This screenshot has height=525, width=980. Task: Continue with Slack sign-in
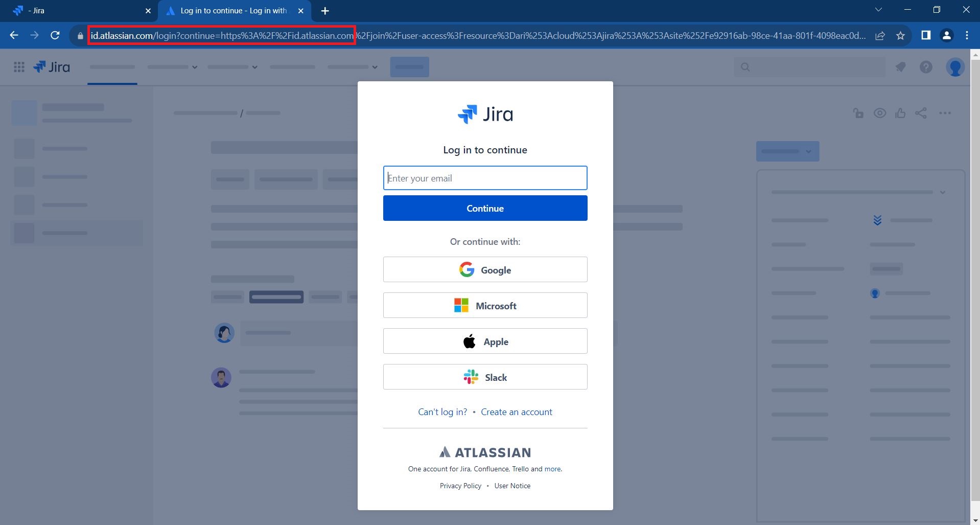485,377
